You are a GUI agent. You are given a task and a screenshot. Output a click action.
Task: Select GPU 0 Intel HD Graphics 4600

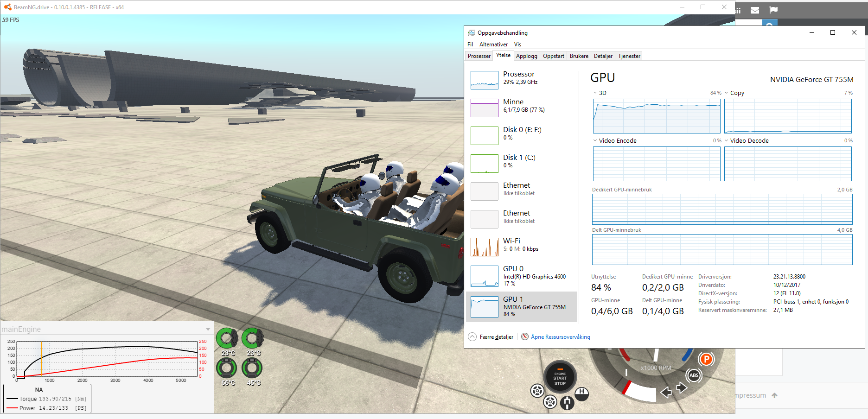click(x=522, y=276)
